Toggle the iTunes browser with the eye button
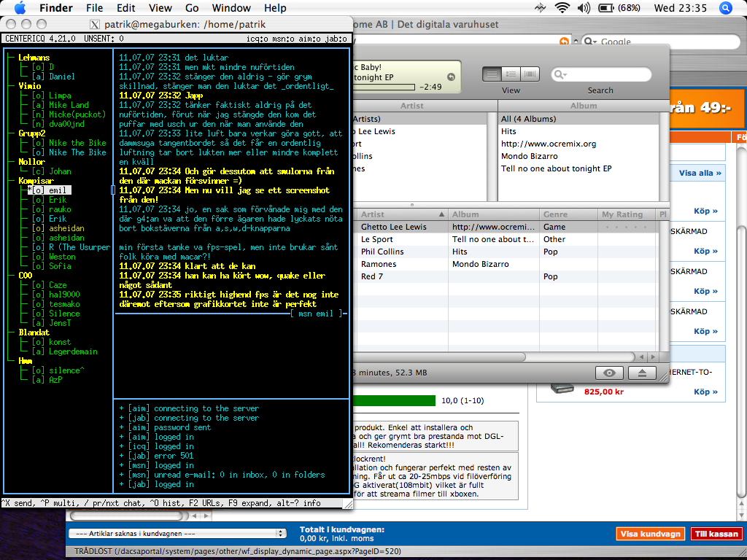This screenshot has height=560, width=747. 609,373
